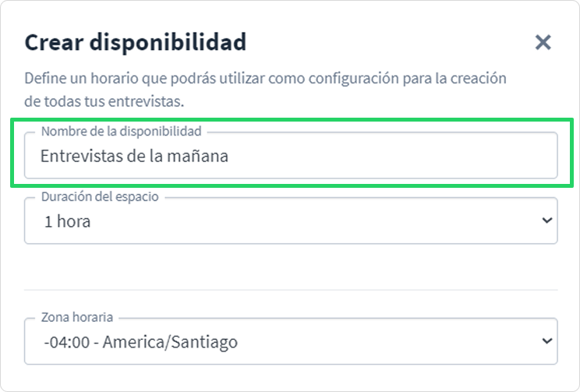Click the 1 hora selected value
Screen dimensions: 580x392
coord(67,221)
